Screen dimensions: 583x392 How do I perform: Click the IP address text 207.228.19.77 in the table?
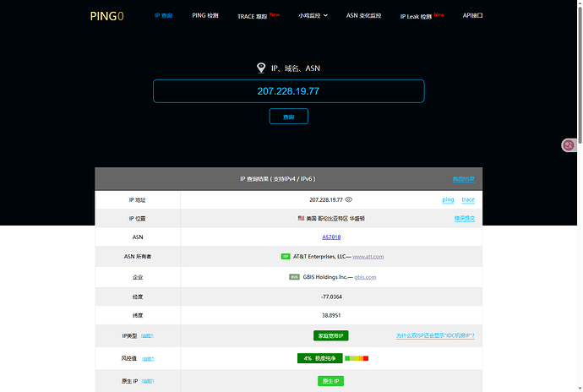(326, 199)
